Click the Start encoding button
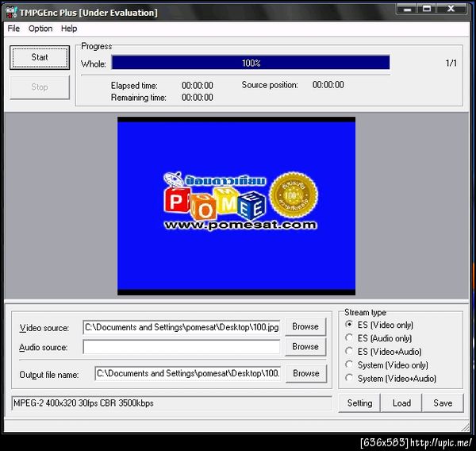The width and height of the screenshot is (476, 451). pos(40,57)
